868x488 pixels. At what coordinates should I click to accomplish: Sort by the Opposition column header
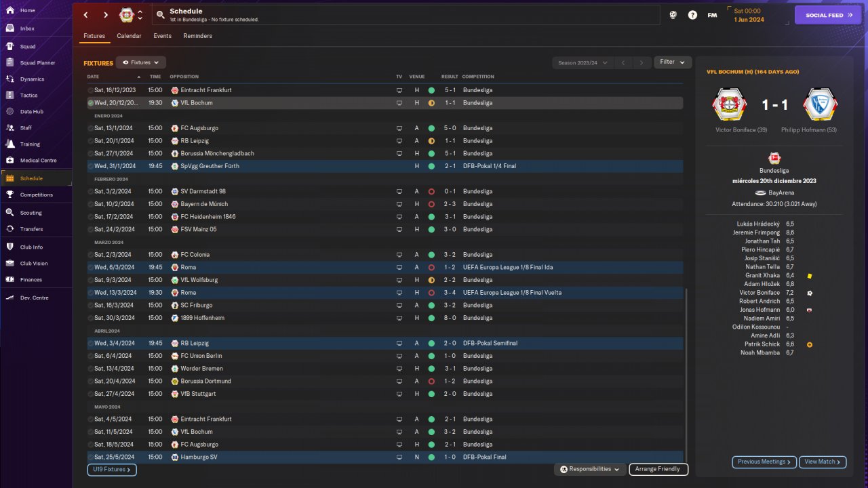click(x=184, y=77)
